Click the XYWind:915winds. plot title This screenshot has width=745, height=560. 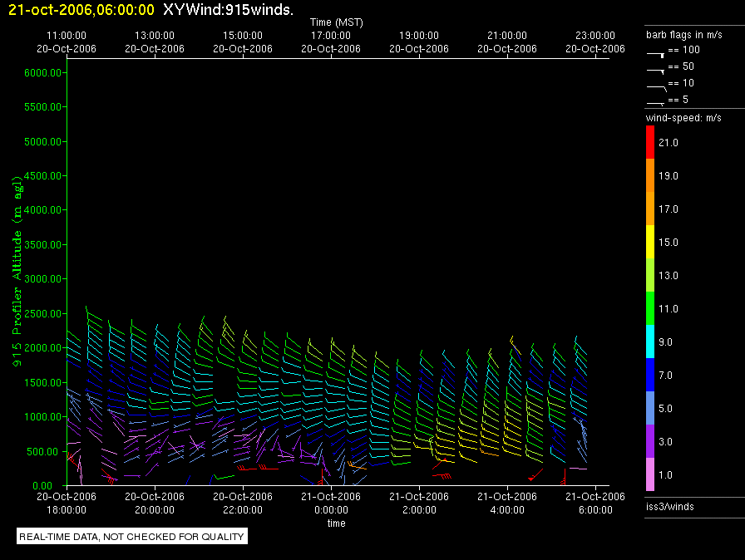(x=228, y=10)
